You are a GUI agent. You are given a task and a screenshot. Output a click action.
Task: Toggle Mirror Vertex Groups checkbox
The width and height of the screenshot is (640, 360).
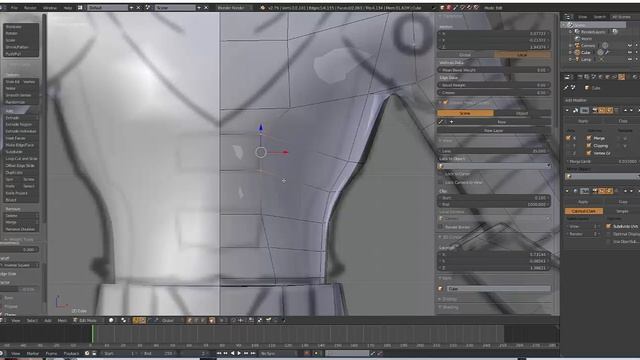tap(589, 153)
